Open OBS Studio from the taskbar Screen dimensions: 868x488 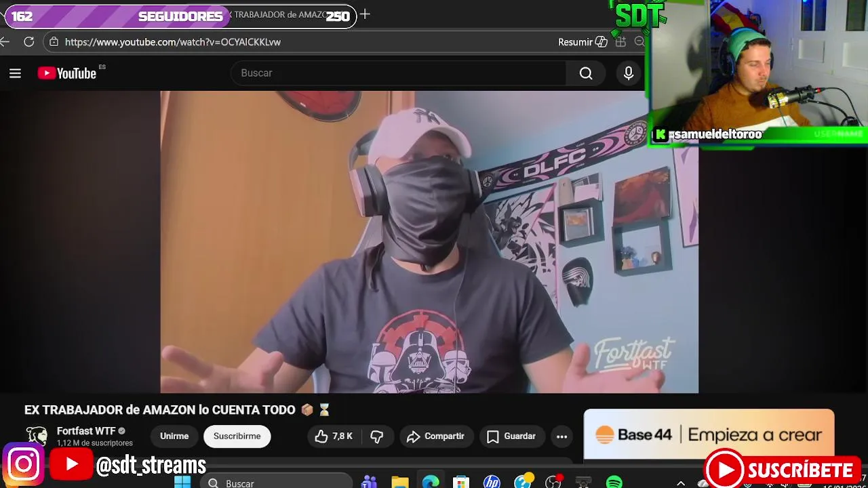(x=553, y=482)
